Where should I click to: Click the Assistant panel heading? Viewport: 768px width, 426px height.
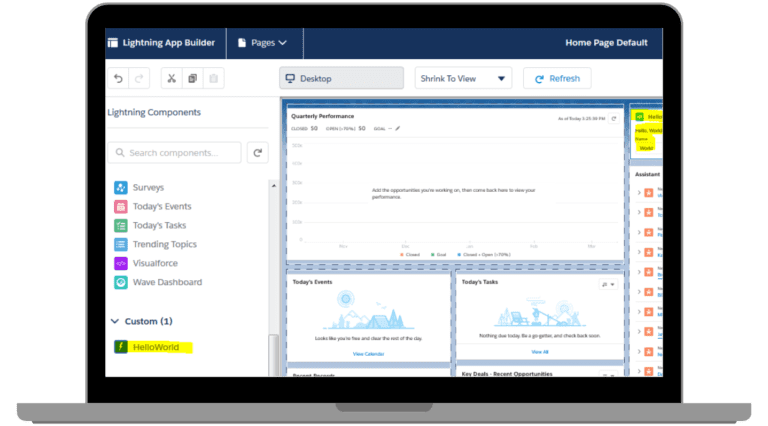point(648,174)
